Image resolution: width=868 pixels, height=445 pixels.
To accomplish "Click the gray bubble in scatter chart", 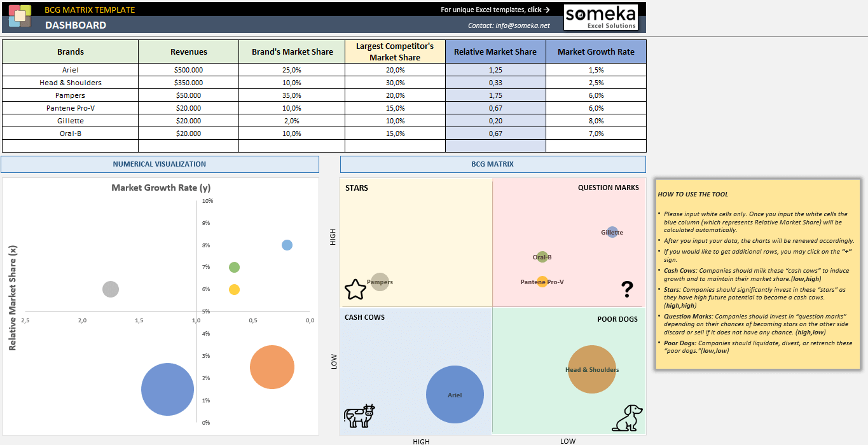I will click(x=111, y=289).
